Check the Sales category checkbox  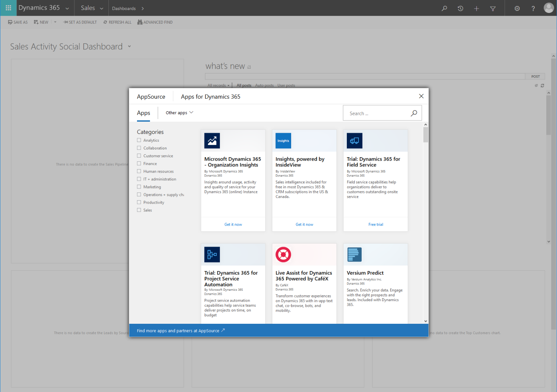point(139,210)
